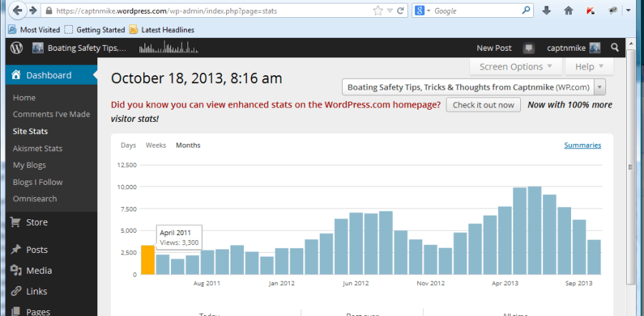Screen dimensions: 644x316
Task: Click the orange April 2011 bar
Action: click(x=147, y=260)
